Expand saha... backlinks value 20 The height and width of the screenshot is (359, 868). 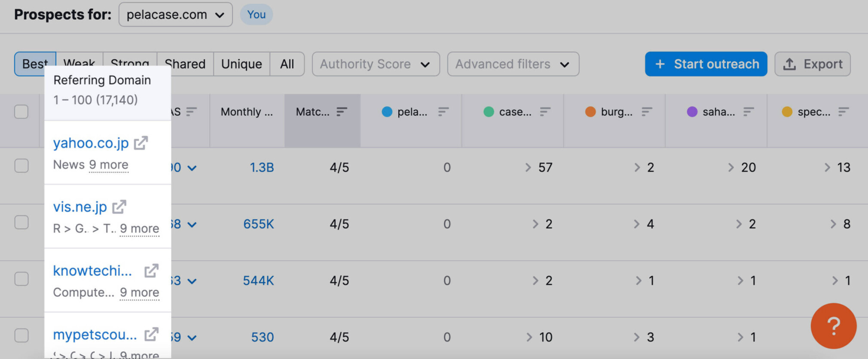tap(742, 167)
